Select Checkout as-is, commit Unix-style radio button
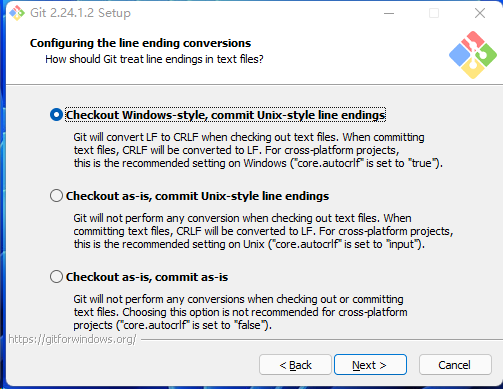 56,196
